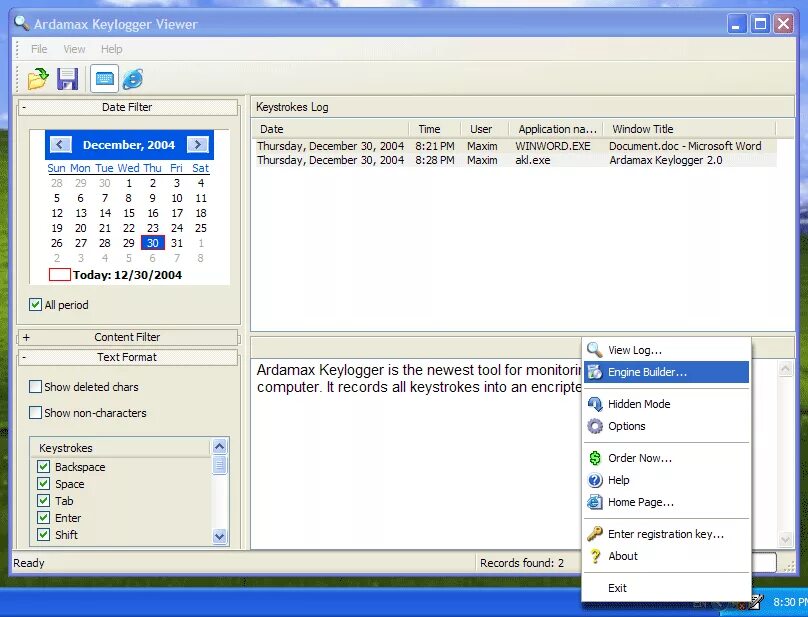This screenshot has width=808, height=617.
Task: Click the magnifier icon in title bar
Action: [22, 23]
